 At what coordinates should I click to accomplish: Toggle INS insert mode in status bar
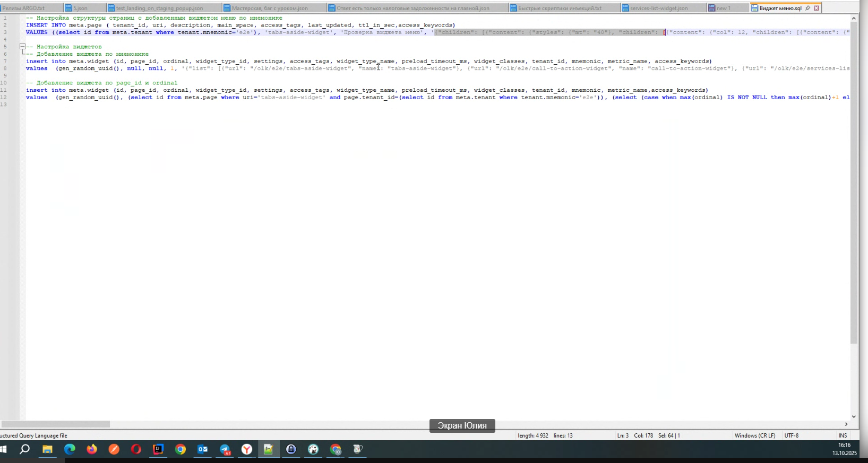pyautogui.click(x=843, y=435)
